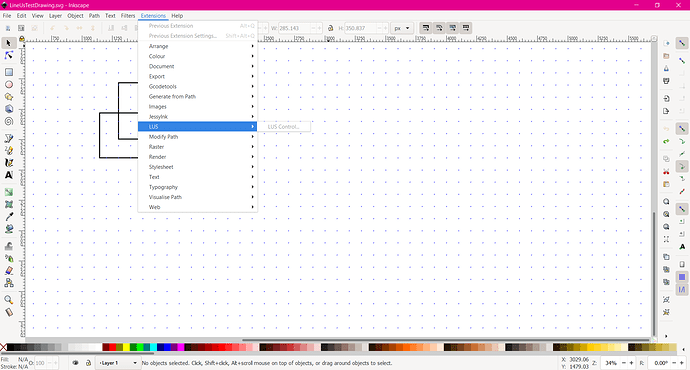This screenshot has width=690, height=370.
Task: Open the Layer 1 selector dropdown
Action: click(117, 363)
